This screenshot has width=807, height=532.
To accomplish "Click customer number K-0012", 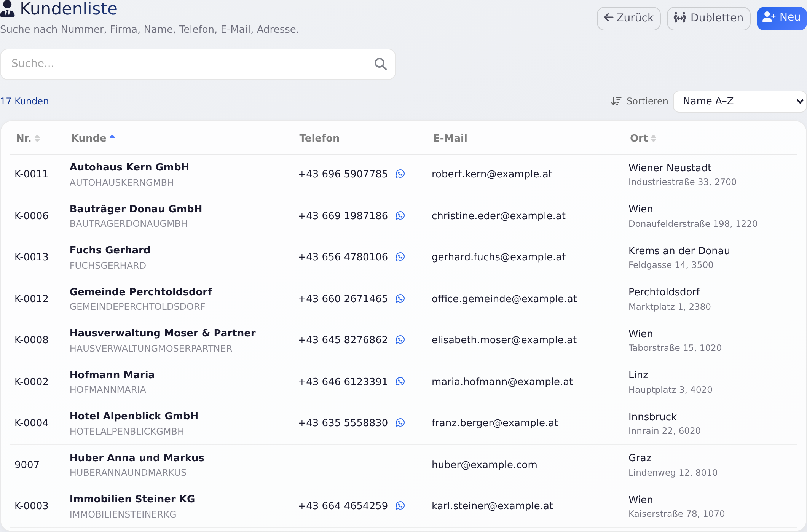I will (32, 299).
